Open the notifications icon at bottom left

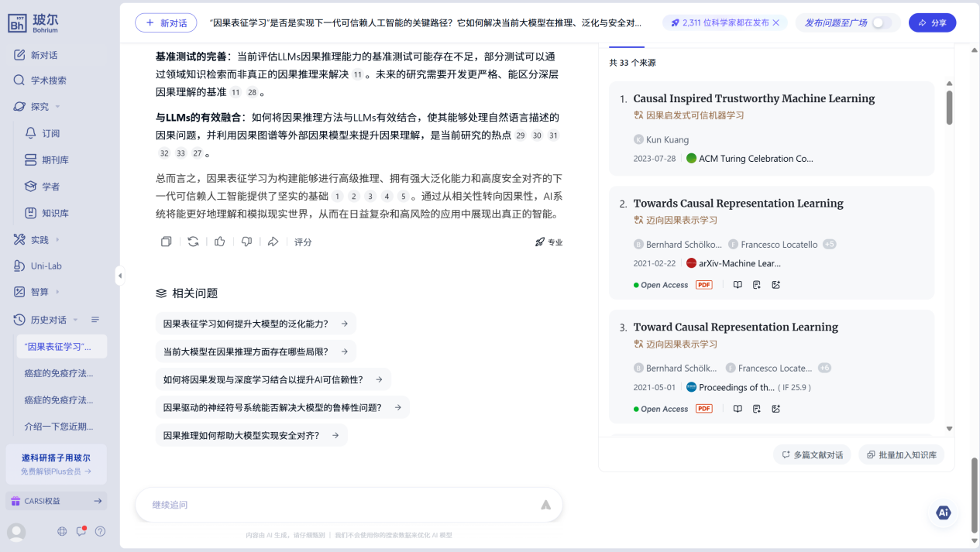[x=81, y=531]
